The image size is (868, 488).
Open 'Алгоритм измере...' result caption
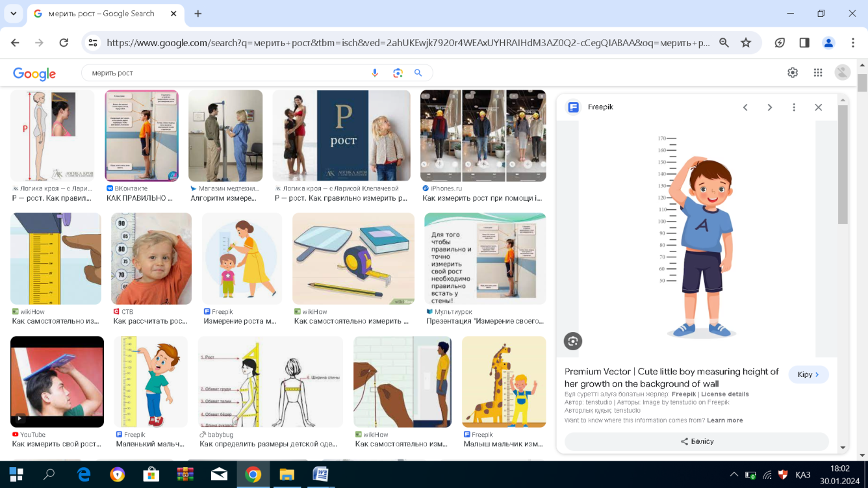coord(223,198)
